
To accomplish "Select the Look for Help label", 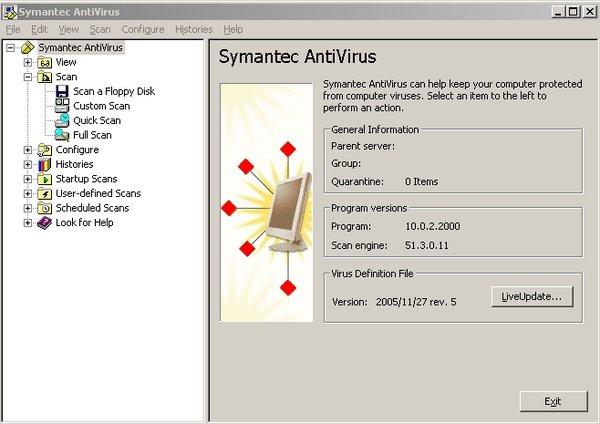I will point(85,223).
